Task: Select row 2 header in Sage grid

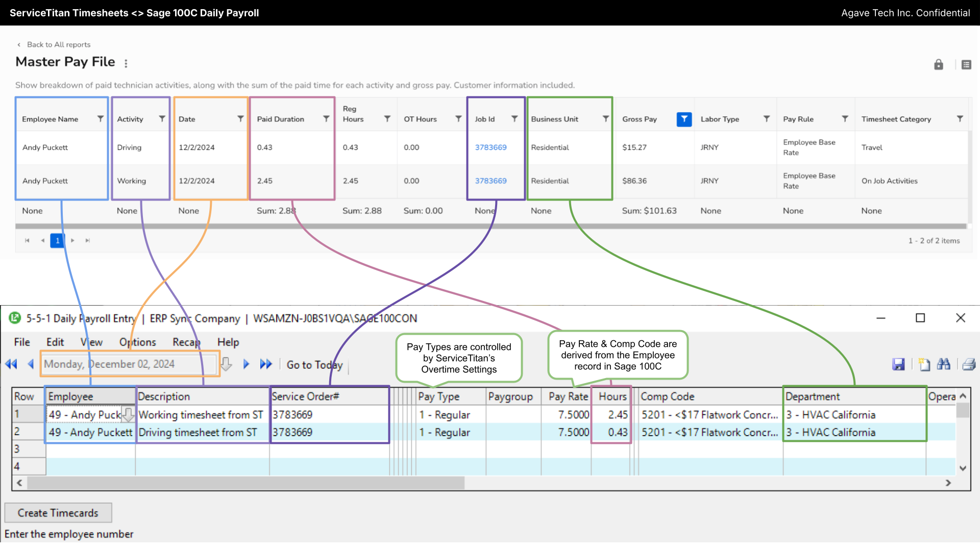Action: pos(29,432)
